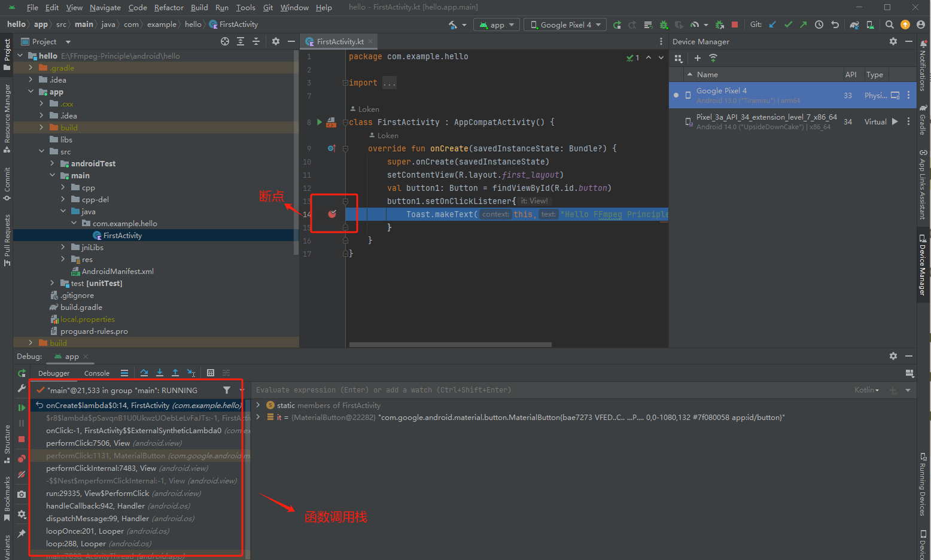
Task: Click the Step Over debugger icon
Action: click(144, 373)
